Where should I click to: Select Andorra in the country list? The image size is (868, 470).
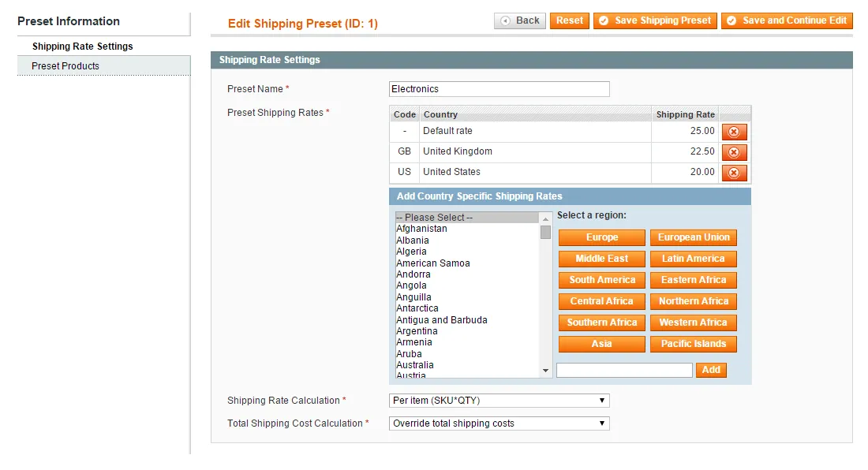pyautogui.click(x=466, y=274)
